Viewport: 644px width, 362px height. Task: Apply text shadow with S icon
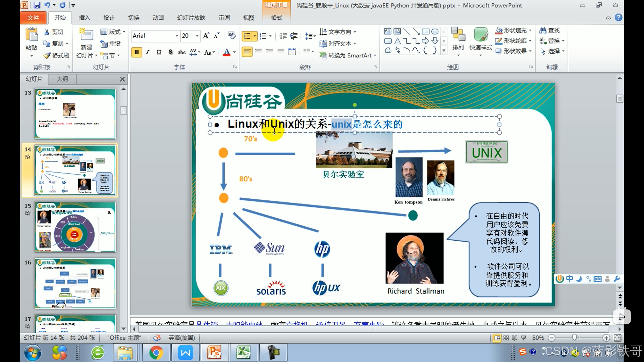(170, 52)
